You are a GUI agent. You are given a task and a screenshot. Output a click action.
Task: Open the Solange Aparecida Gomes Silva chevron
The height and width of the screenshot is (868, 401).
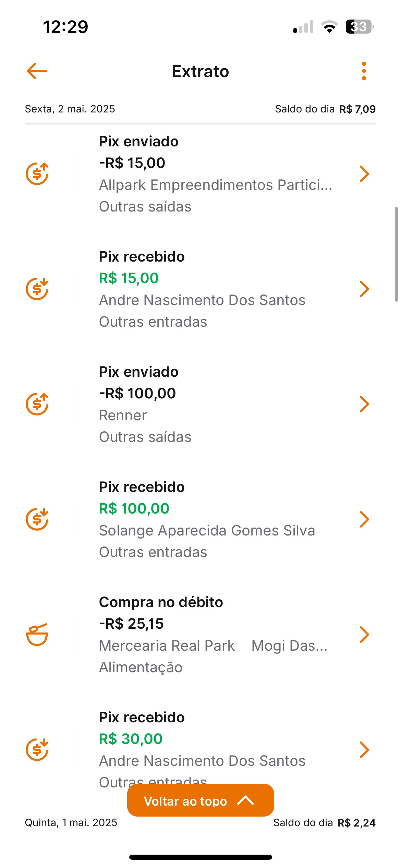[364, 519]
